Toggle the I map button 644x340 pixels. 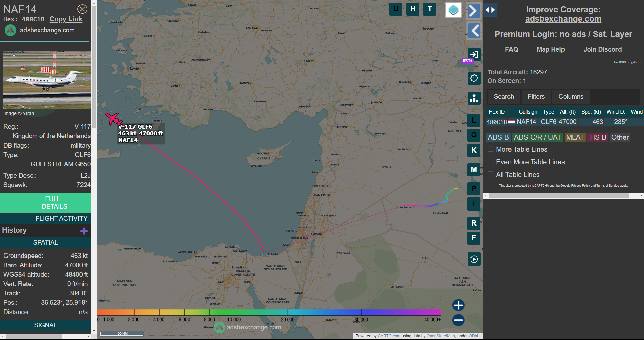pos(474,204)
